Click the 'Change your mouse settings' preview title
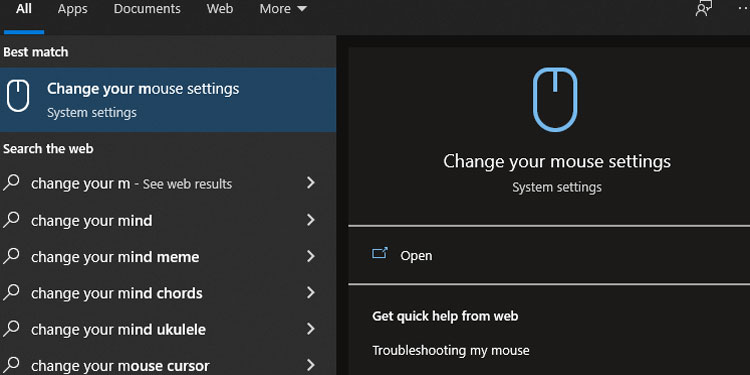750x375 pixels. coord(557,162)
